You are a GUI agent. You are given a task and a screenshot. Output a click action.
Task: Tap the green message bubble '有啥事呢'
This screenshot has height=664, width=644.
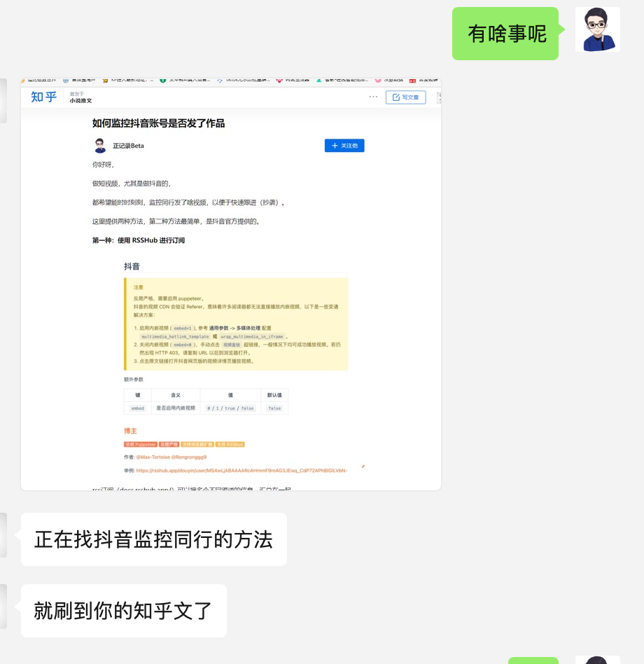pos(505,34)
